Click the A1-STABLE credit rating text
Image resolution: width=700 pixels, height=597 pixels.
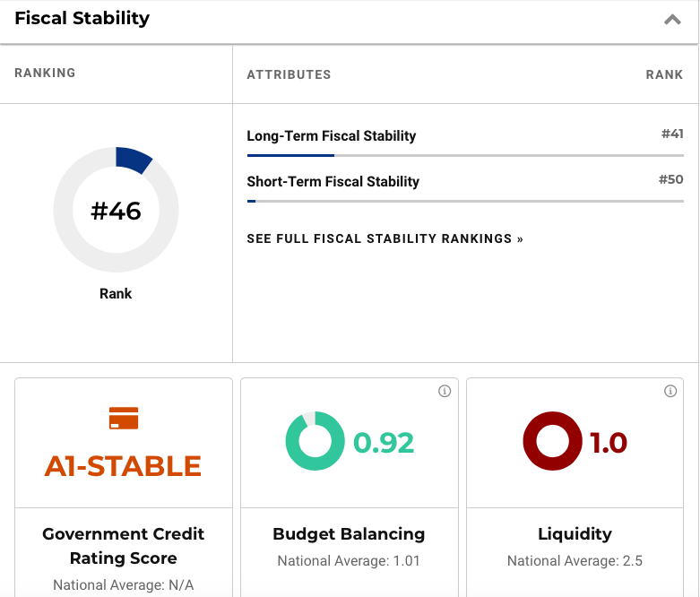click(x=123, y=466)
